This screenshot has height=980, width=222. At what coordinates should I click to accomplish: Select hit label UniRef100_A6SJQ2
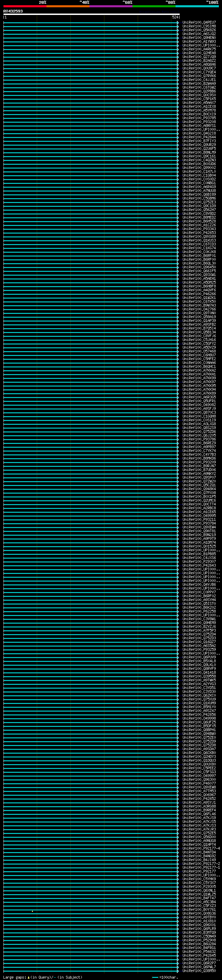click(199, 34)
